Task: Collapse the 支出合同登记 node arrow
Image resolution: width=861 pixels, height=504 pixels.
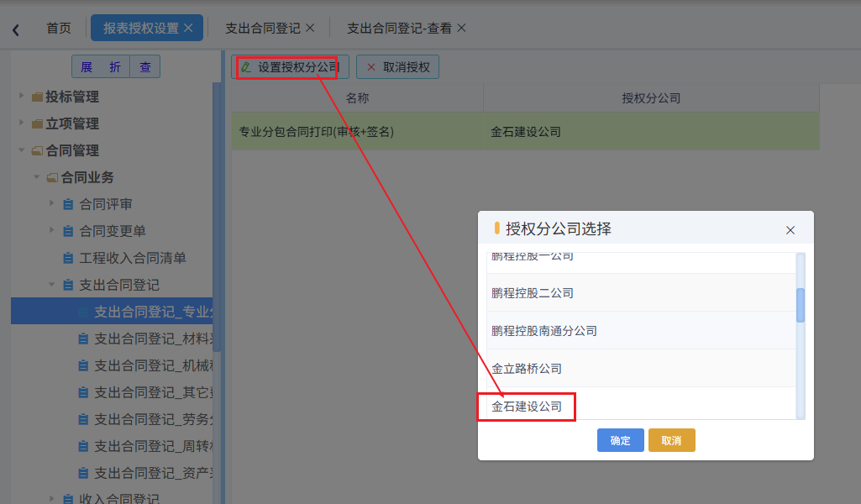Action: coord(51,285)
